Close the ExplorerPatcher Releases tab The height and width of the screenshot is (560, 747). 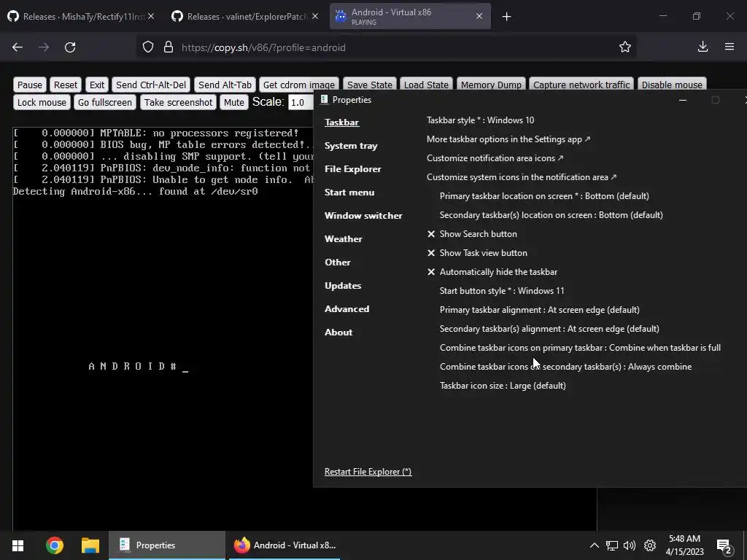(315, 16)
